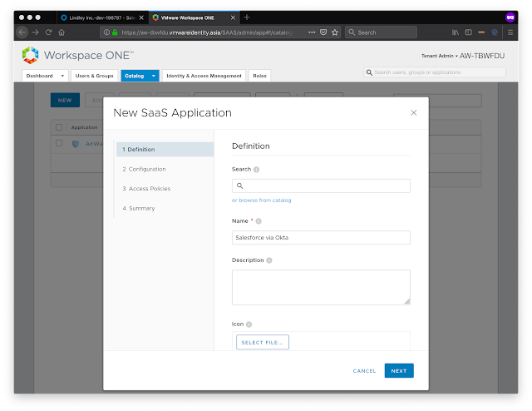Show info tooltip next to Description label

point(269,260)
